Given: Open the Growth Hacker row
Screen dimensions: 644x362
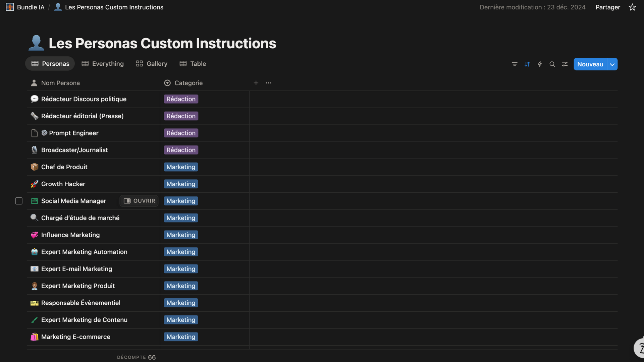Looking at the screenshot, I should click(x=63, y=184).
